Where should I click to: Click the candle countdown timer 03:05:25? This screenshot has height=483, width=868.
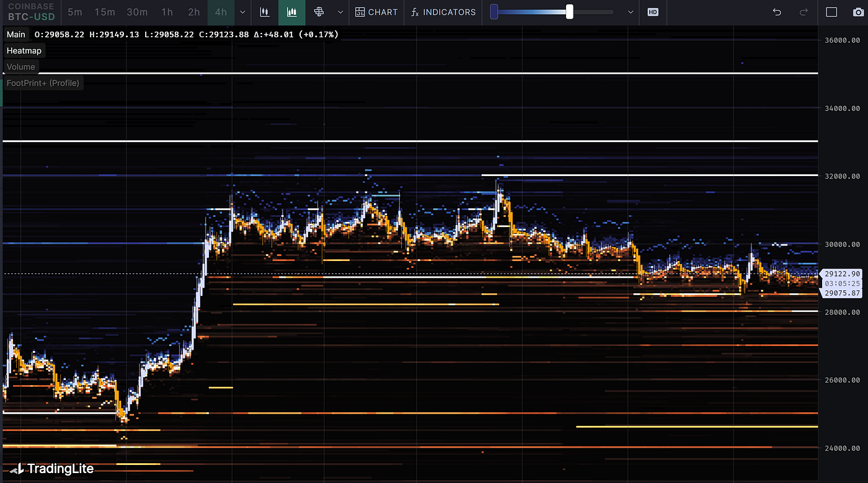842,283
